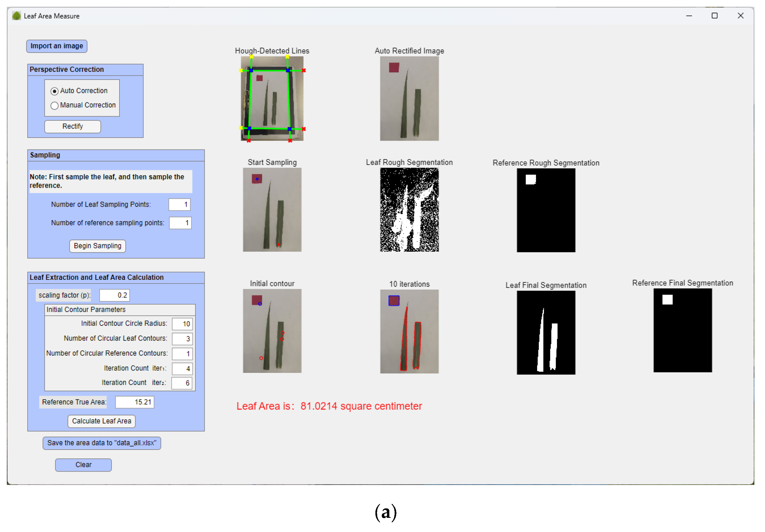Click Begin Sampling button

pos(97,246)
